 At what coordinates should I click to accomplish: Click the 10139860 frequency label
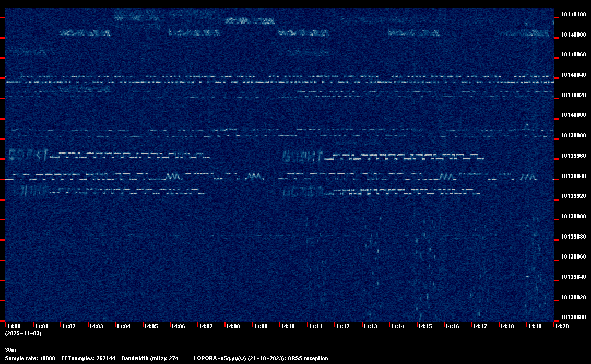[x=574, y=257]
